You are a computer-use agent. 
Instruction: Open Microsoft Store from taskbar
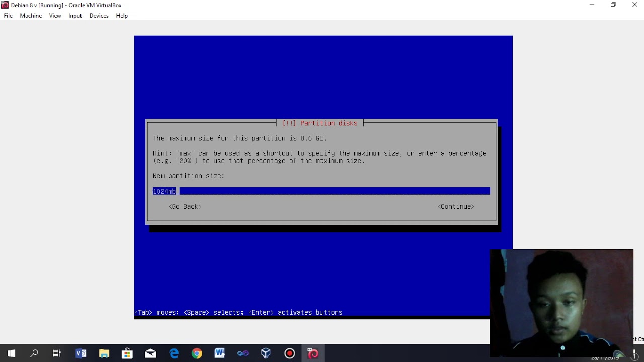[x=127, y=353]
